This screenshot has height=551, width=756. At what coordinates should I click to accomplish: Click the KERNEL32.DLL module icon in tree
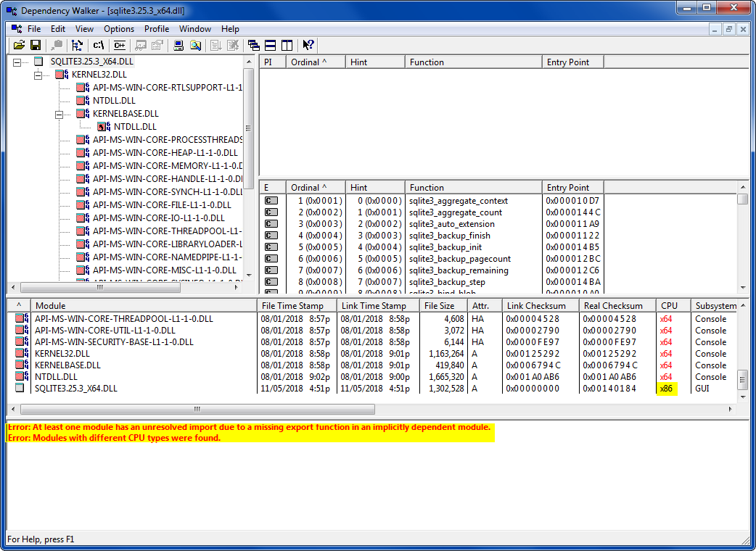click(x=62, y=74)
